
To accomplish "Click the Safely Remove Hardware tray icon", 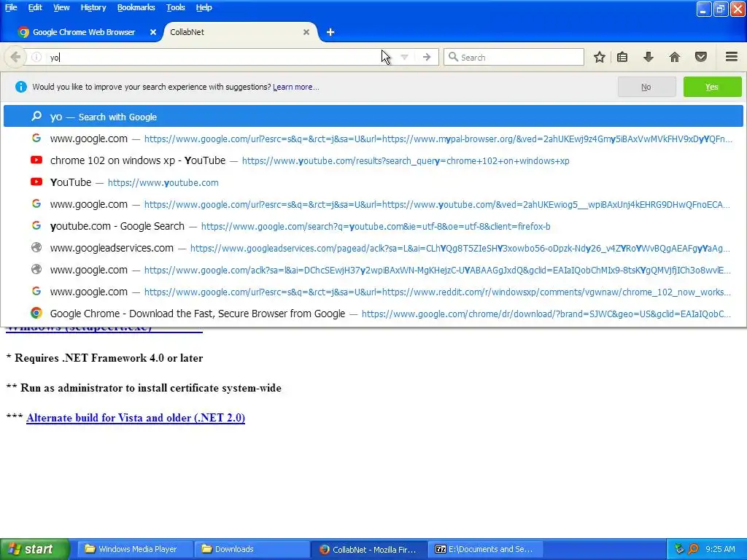I will click(x=679, y=549).
